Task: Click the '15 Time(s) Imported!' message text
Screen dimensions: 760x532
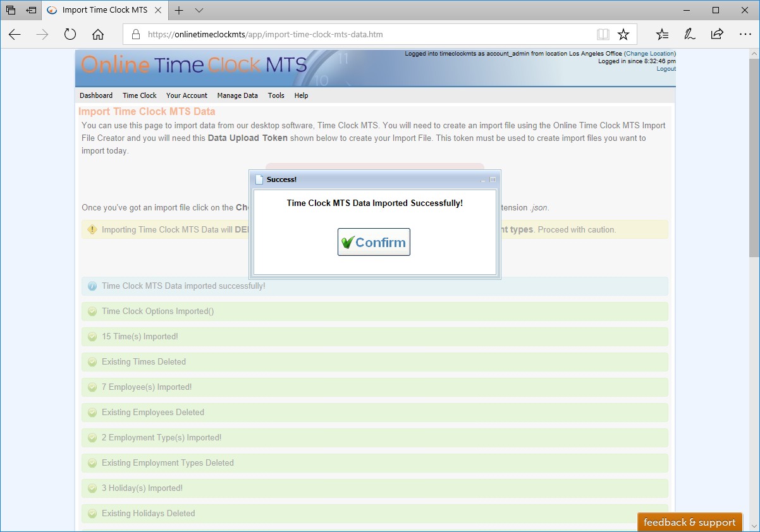Action: (140, 337)
